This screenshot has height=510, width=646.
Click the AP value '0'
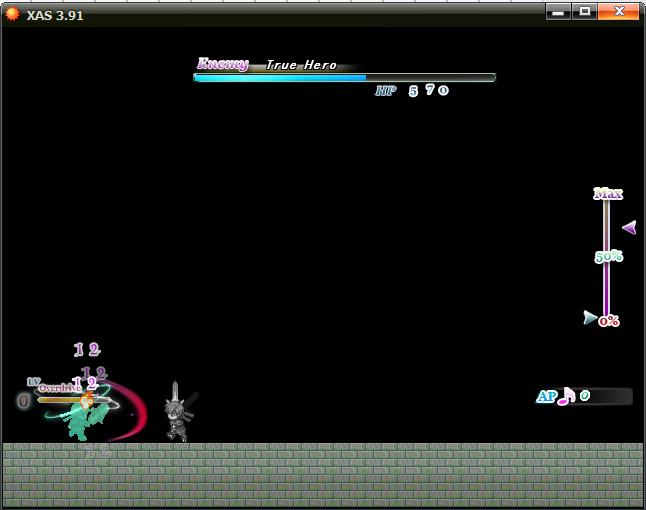pos(585,396)
